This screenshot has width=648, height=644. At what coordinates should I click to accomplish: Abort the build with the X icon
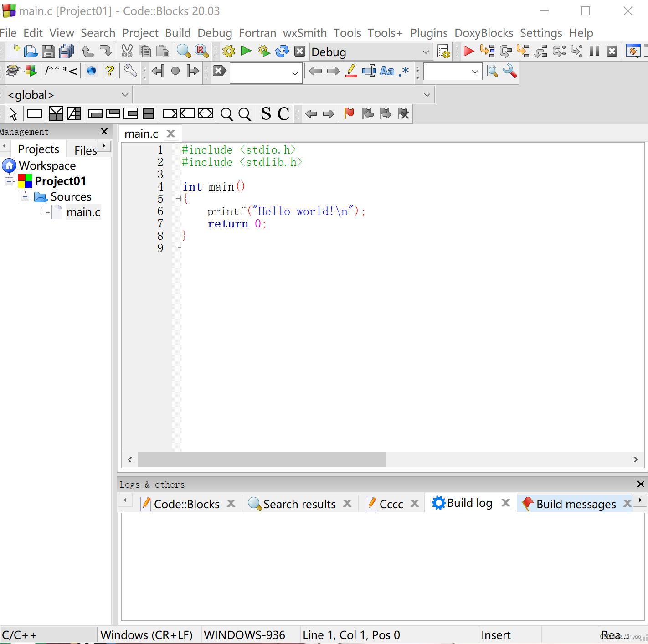point(299,51)
